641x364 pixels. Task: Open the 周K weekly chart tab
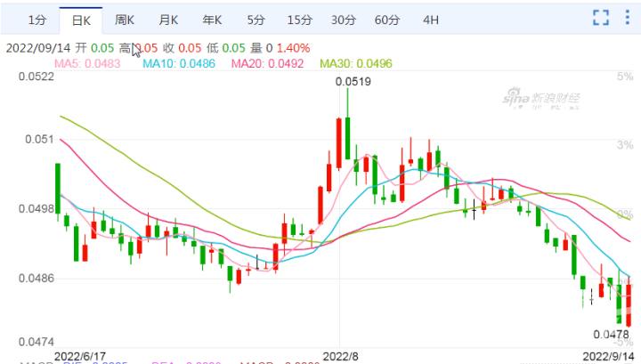(x=125, y=20)
